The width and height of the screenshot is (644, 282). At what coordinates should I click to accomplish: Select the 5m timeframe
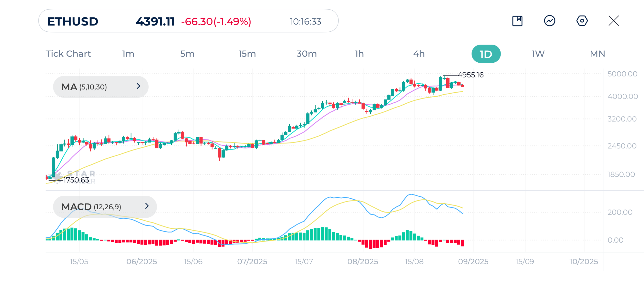(x=187, y=54)
